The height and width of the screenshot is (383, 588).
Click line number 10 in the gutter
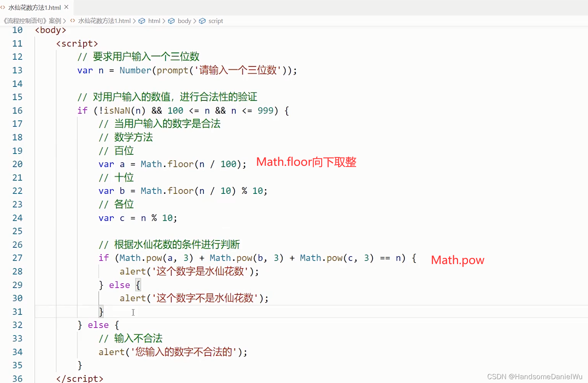tap(17, 30)
